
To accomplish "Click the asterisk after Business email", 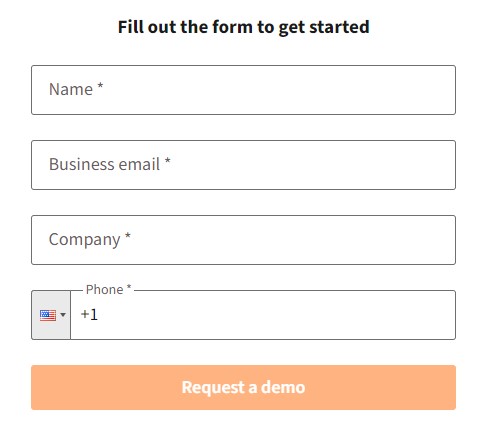I will tap(168, 161).
